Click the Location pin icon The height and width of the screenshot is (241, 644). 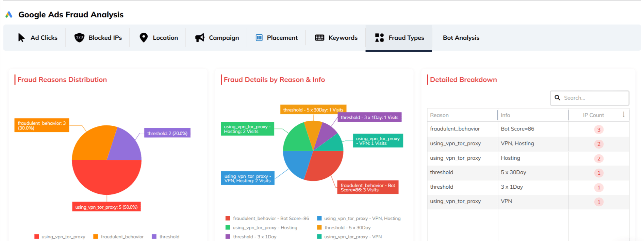pyautogui.click(x=144, y=38)
